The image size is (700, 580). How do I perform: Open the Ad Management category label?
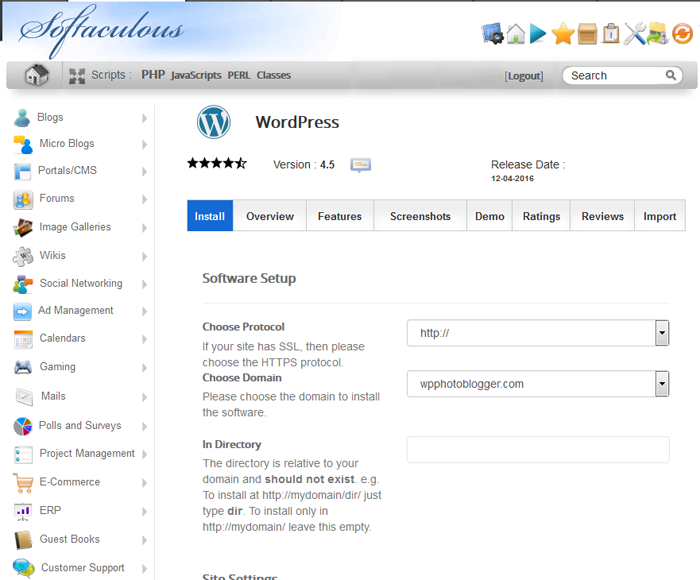pos(75,310)
